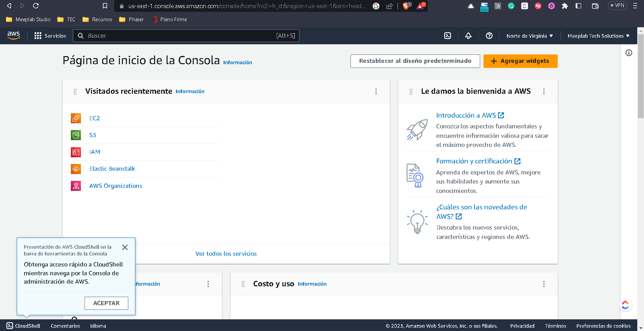Bookmark this page with the bookmark icon
This screenshot has height=331, width=644.
(105, 6)
